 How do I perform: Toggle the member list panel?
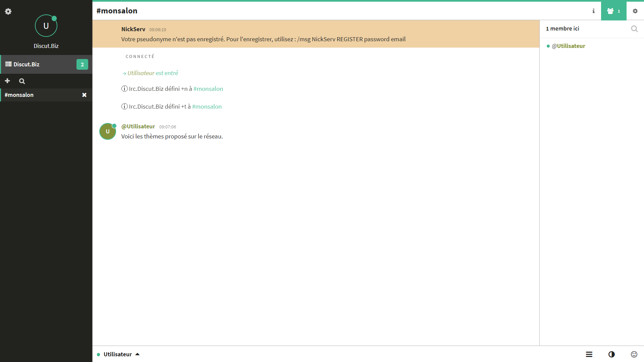point(613,11)
